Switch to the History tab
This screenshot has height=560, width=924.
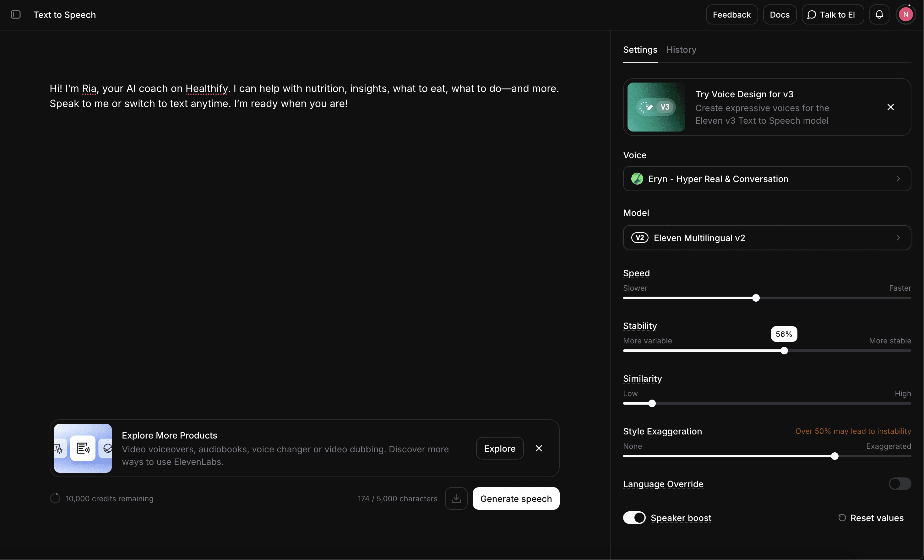pyautogui.click(x=681, y=50)
